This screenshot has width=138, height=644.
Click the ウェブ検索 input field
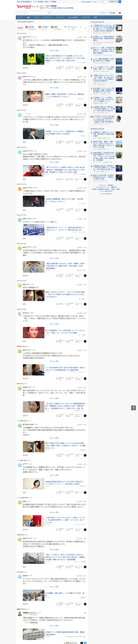pyautogui.click(x=102, y=2)
